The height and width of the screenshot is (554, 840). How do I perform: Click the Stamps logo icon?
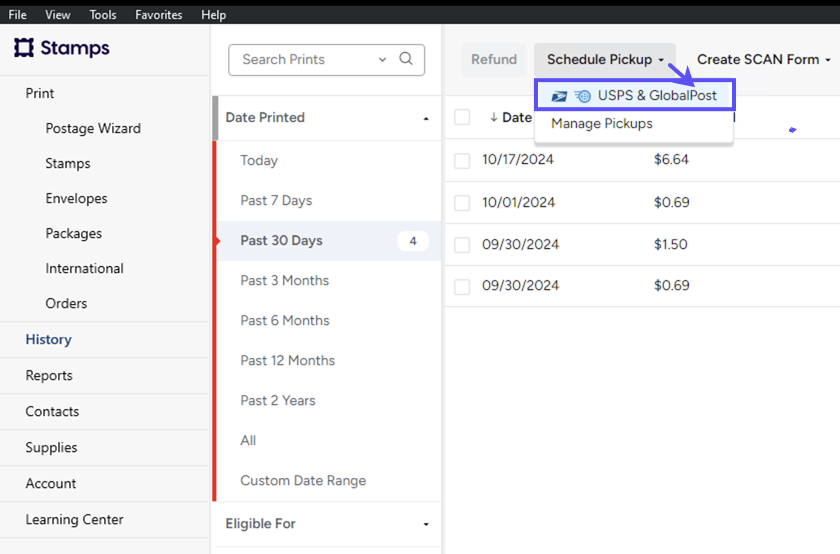coord(24,48)
